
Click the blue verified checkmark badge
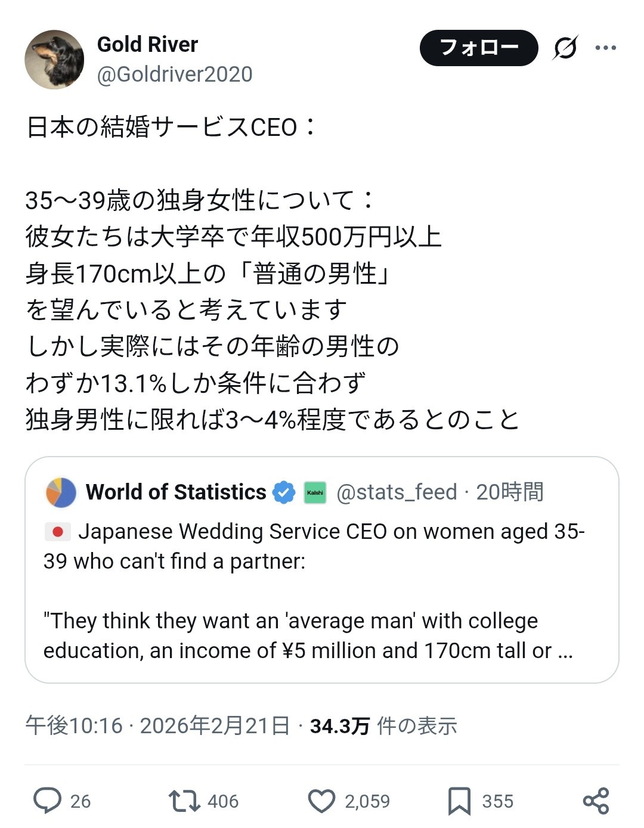coord(284,492)
